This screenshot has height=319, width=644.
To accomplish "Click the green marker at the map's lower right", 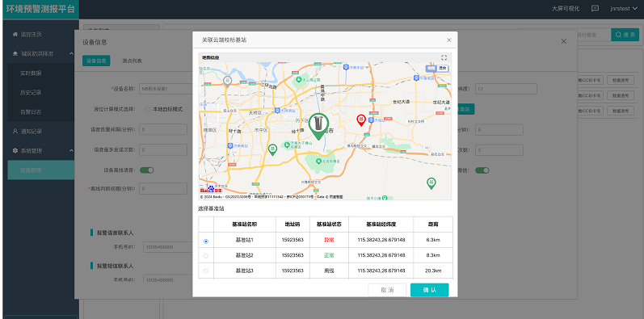I will click(431, 183).
